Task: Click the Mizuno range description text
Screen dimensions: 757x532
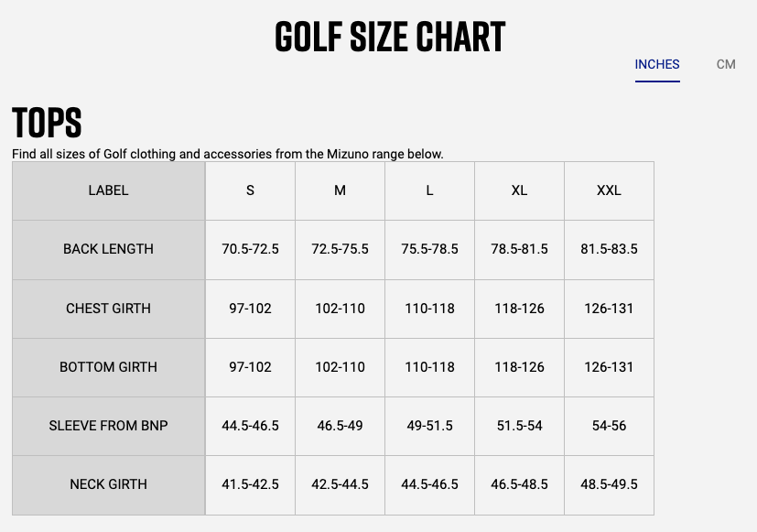Action: (x=227, y=154)
